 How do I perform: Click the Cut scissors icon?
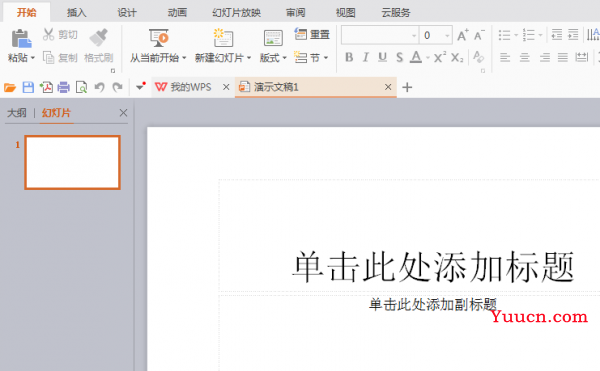[x=48, y=34]
